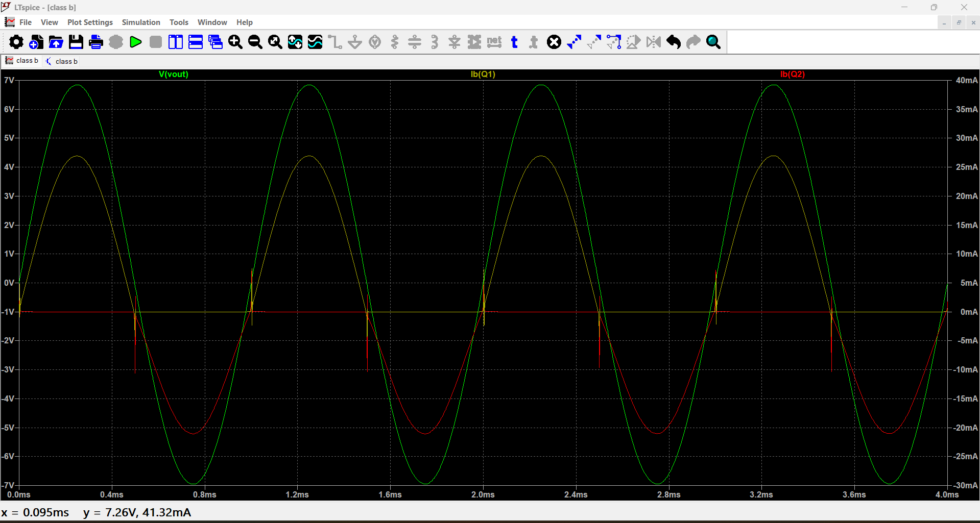Click the print icon

click(96, 42)
